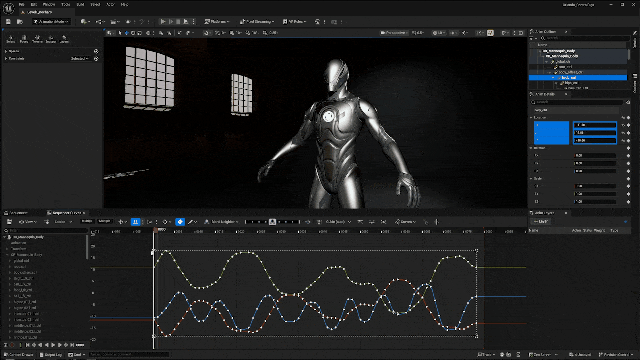Open the View dropdown in curve editor toolbar
Image resolution: width=640 pixels, height=360 pixels.
pyautogui.click(x=28, y=222)
